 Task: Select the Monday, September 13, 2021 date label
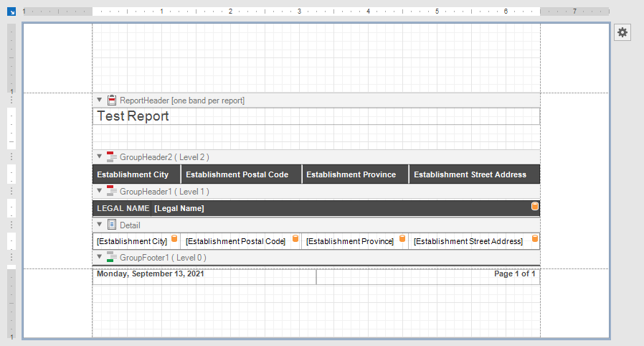204,276
